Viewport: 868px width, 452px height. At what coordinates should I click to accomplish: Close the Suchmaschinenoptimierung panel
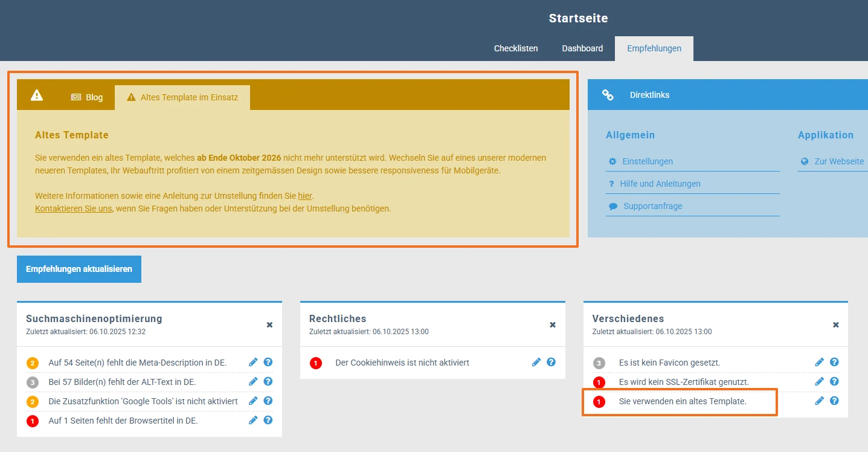269,325
